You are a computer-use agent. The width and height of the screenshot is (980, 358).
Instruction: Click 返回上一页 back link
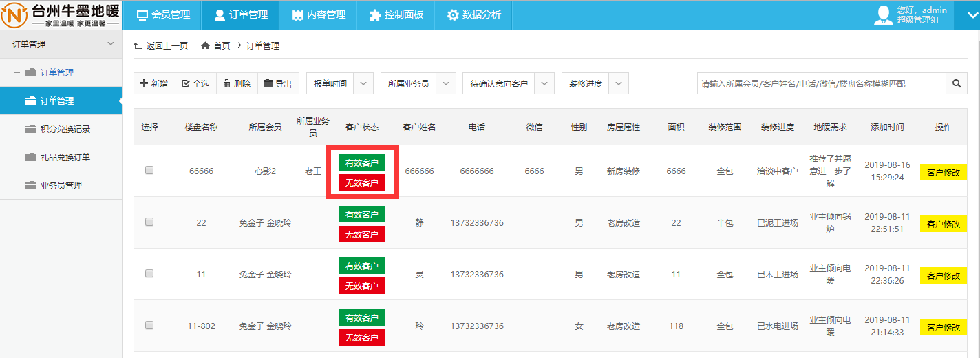click(161, 45)
